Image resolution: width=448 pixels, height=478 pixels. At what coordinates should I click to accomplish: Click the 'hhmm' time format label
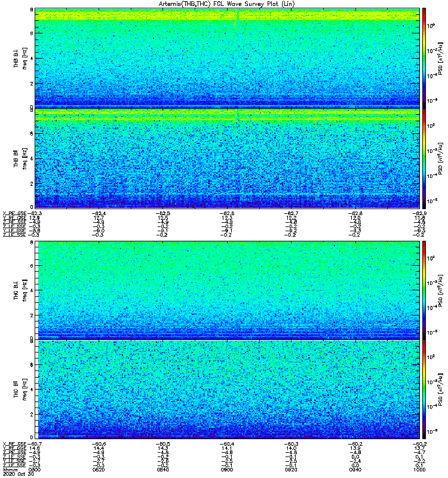(10, 470)
